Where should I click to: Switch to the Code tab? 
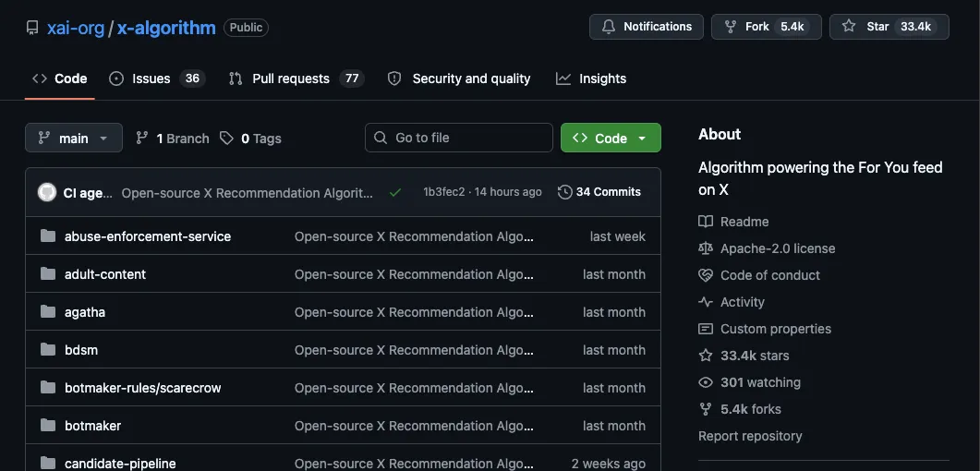[x=59, y=78]
